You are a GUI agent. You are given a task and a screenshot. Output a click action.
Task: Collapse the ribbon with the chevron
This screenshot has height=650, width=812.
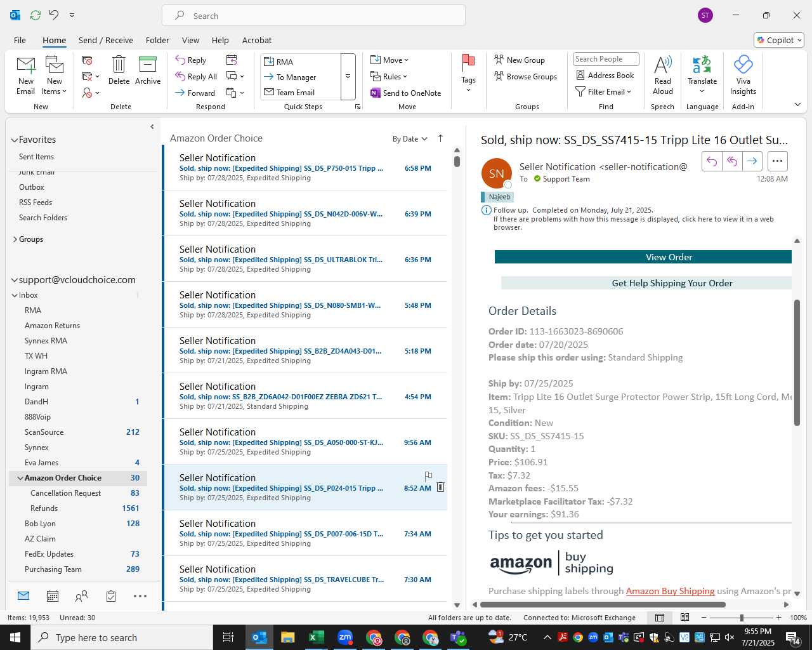coord(797,104)
